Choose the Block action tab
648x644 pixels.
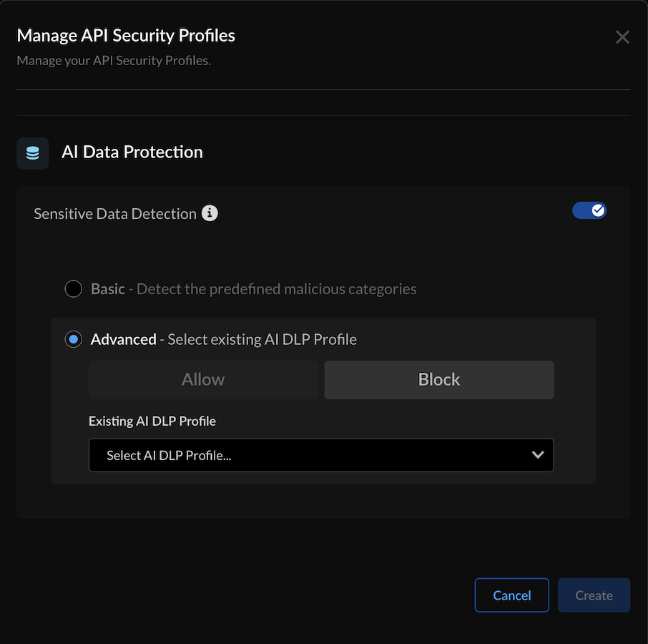coord(439,379)
